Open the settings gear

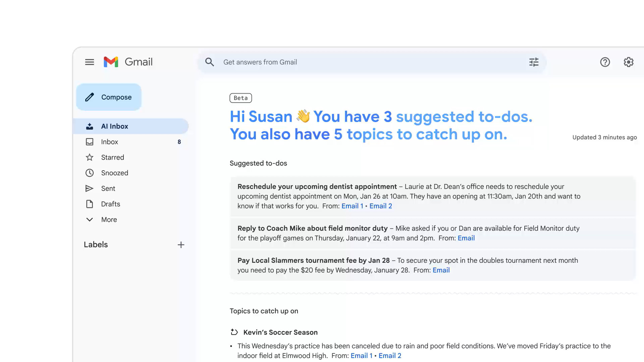[628, 62]
